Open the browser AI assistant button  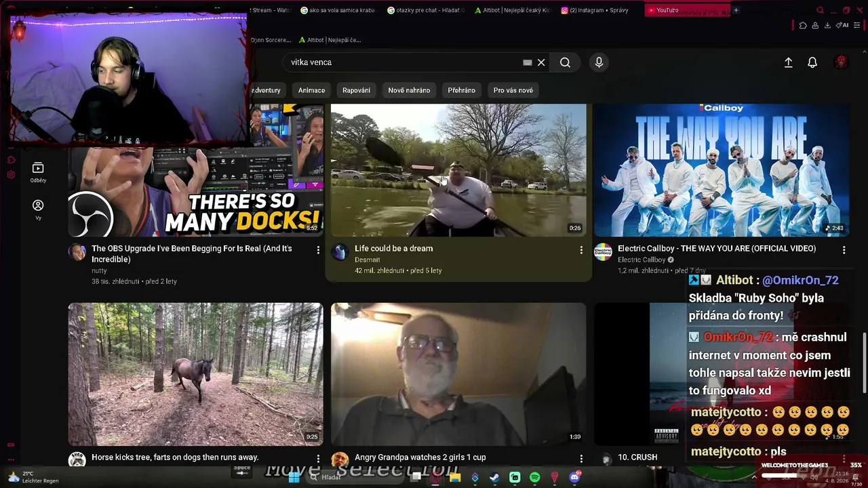coord(843,26)
